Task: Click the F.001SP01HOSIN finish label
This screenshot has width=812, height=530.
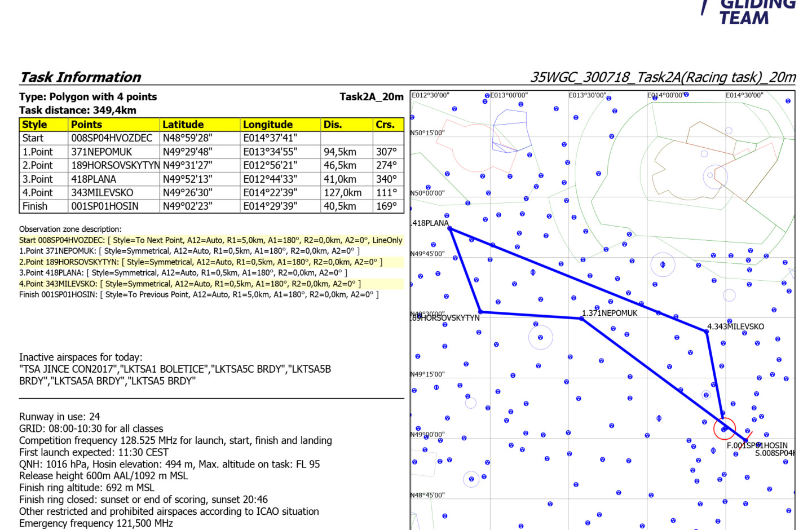Action: pos(757,445)
